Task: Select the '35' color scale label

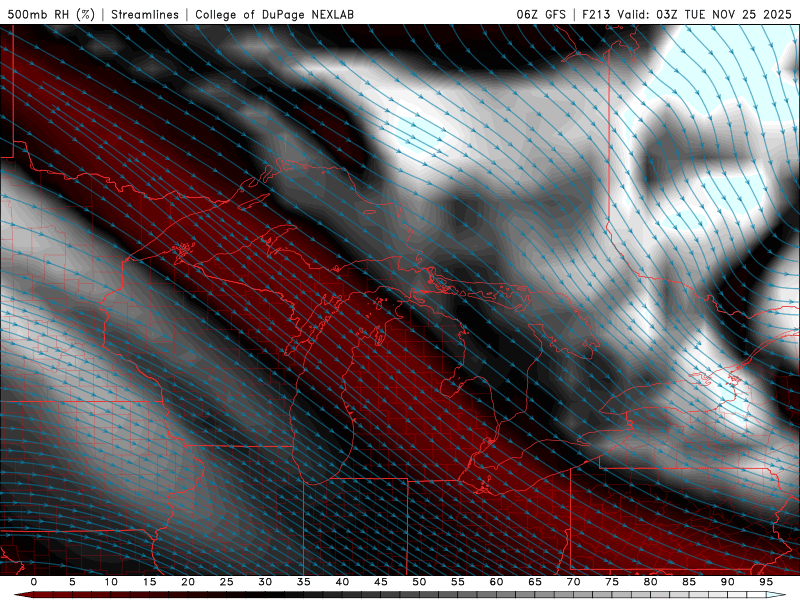Action: [304, 582]
